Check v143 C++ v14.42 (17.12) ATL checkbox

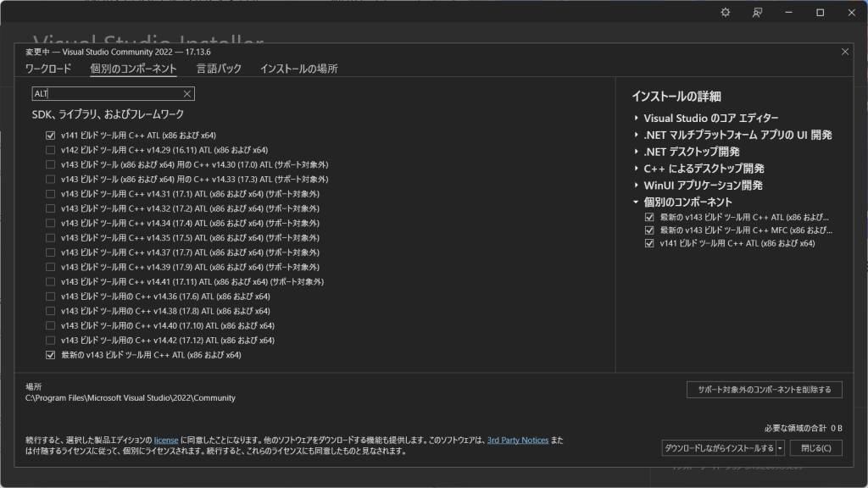click(50, 341)
